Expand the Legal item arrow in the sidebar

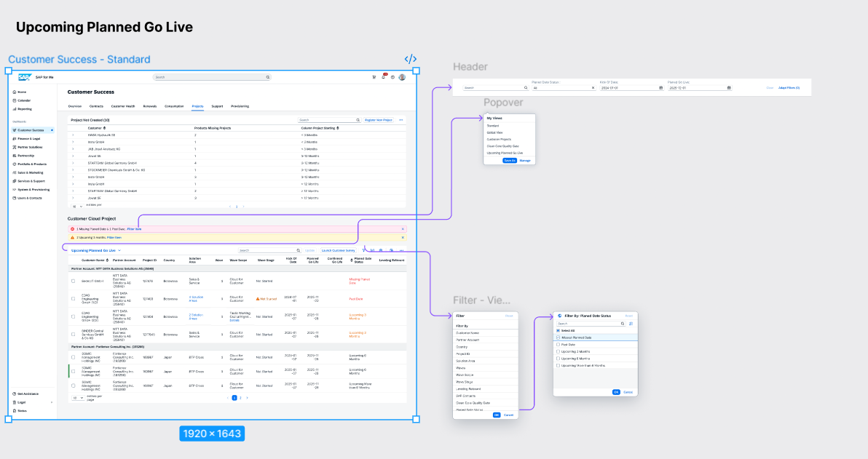point(52,402)
